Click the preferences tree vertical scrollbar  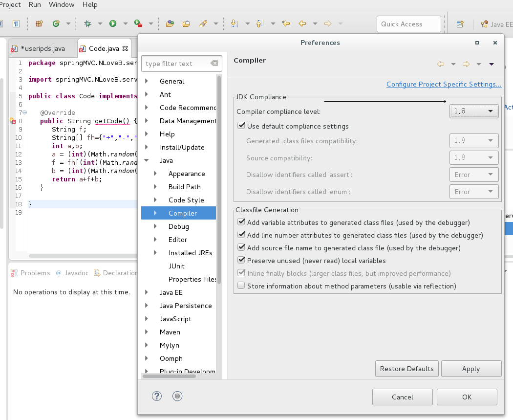coord(219,180)
